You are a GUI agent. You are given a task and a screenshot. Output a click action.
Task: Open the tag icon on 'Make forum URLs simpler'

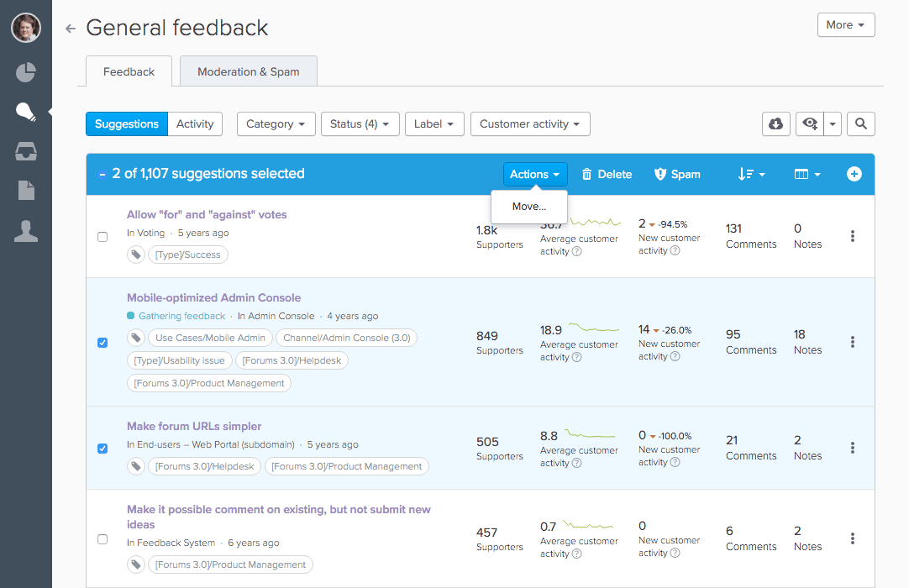coord(136,465)
